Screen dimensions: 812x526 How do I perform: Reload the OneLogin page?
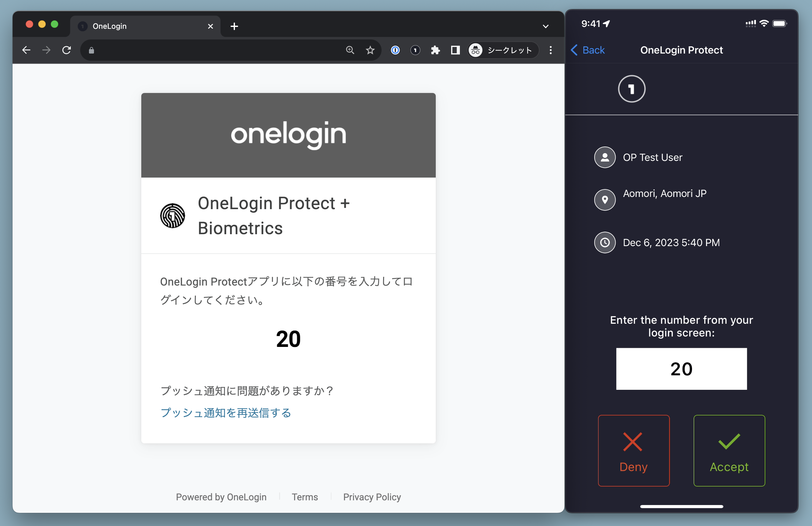(x=66, y=50)
